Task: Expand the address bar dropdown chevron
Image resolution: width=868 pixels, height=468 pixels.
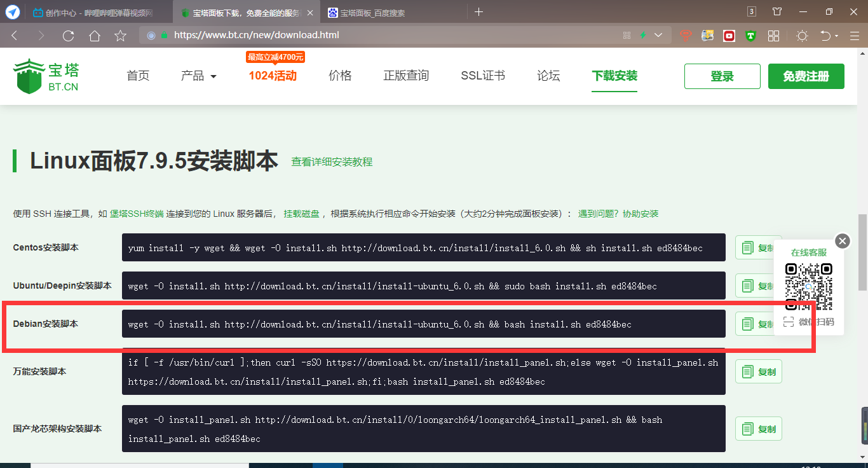Action: click(x=658, y=36)
